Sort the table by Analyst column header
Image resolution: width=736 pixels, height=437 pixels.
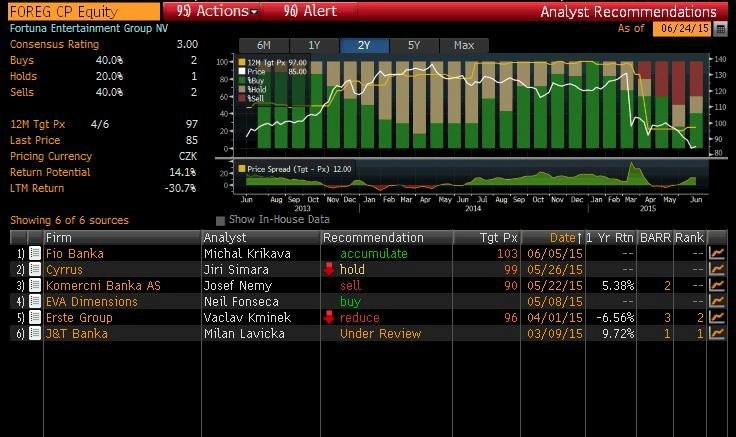point(261,238)
